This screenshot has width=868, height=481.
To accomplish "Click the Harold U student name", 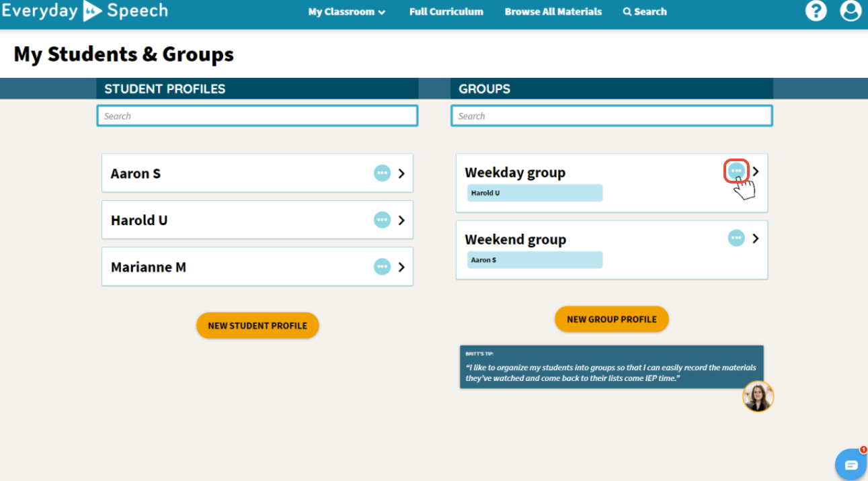I will pos(139,220).
